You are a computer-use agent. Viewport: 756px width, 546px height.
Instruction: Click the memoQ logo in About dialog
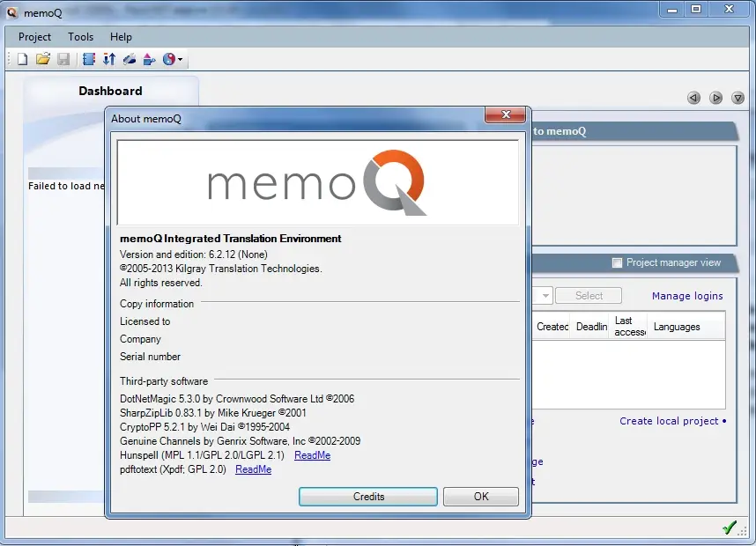coord(317,182)
